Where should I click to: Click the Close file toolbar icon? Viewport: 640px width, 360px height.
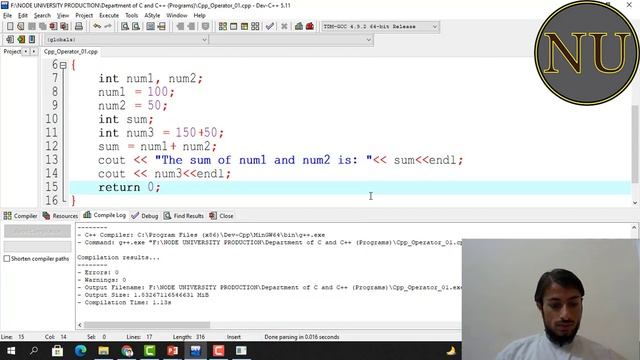click(53, 27)
